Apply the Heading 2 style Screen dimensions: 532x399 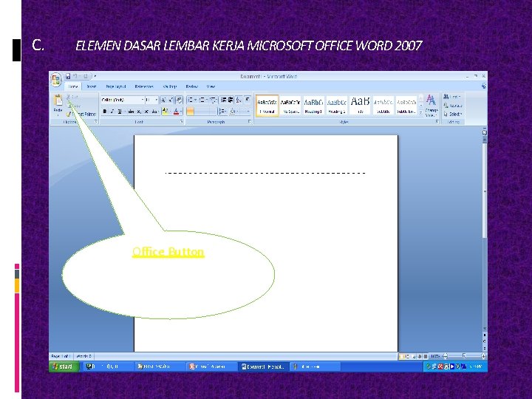click(337, 106)
